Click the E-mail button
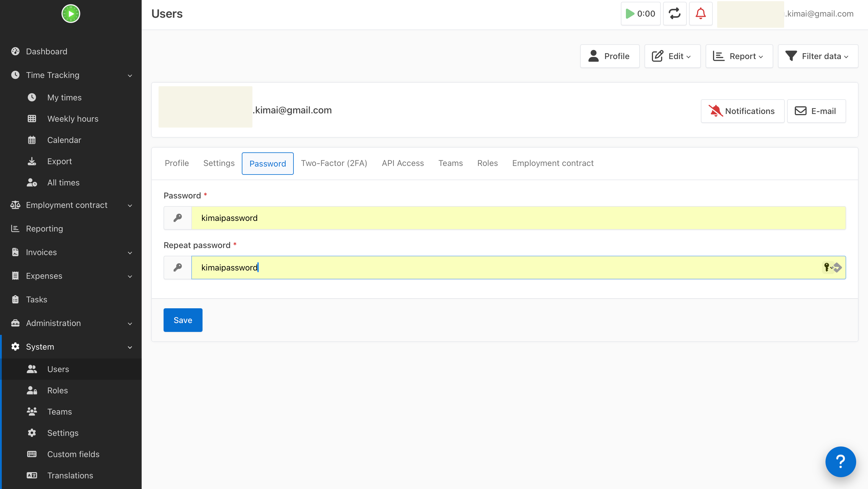This screenshot has height=489, width=868. click(x=816, y=111)
